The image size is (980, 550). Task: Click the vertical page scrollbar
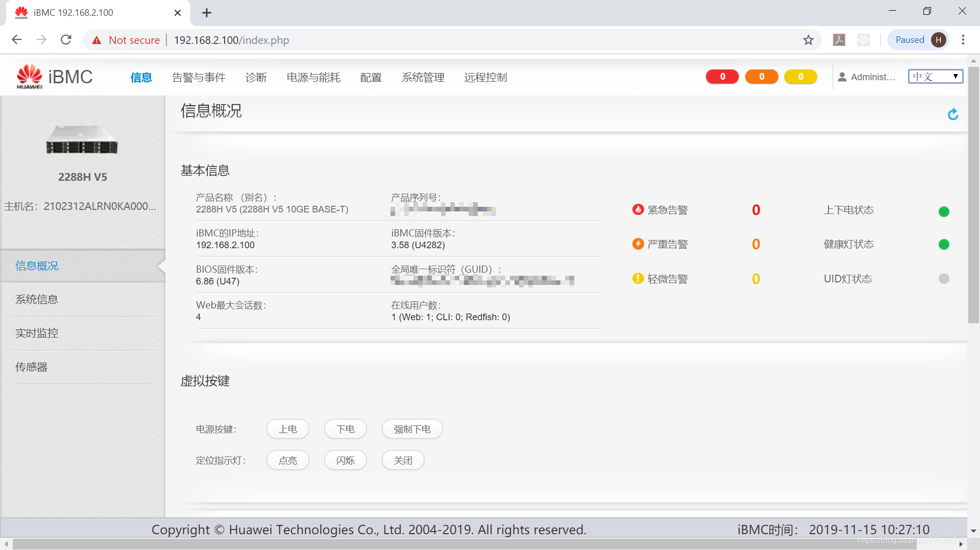pyautogui.click(x=973, y=194)
